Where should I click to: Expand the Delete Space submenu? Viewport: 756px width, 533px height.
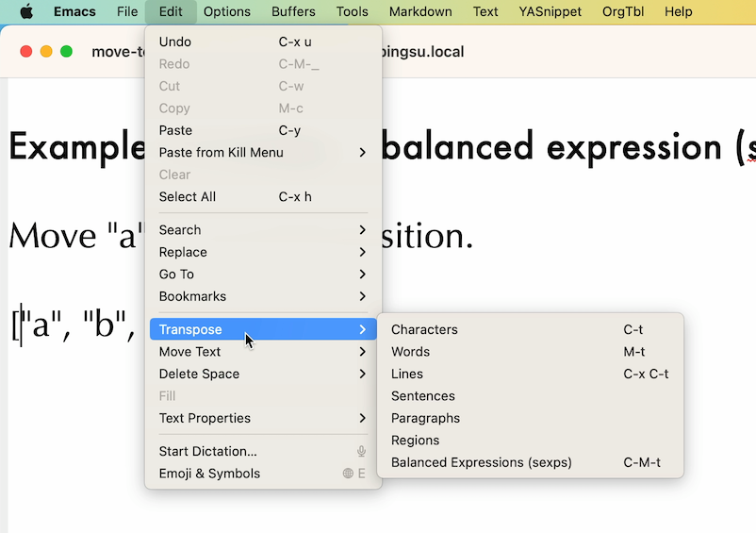pos(263,374)
